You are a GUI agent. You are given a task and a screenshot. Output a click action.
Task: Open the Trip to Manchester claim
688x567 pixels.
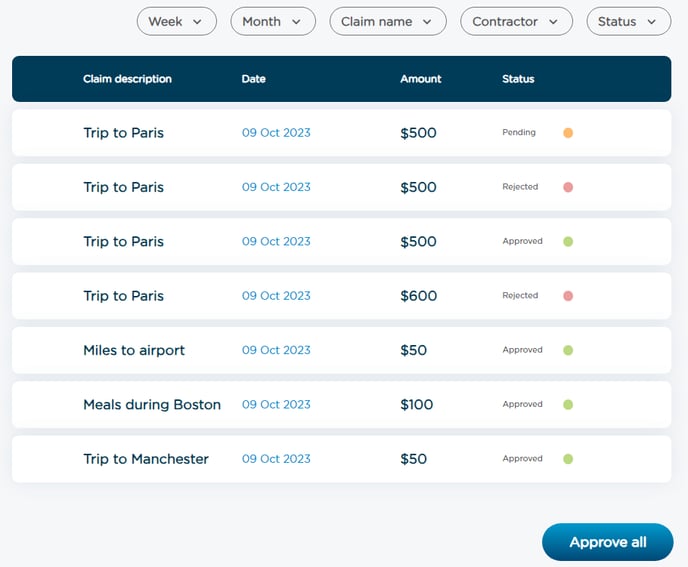[x=146, y=459]
